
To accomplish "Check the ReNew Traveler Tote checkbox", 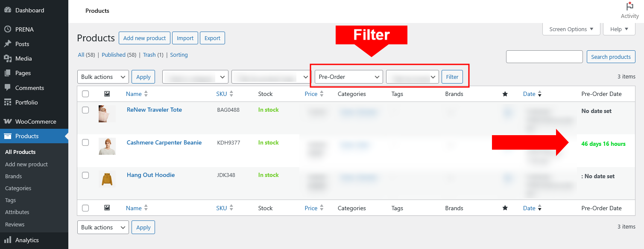I will [85, 110].
